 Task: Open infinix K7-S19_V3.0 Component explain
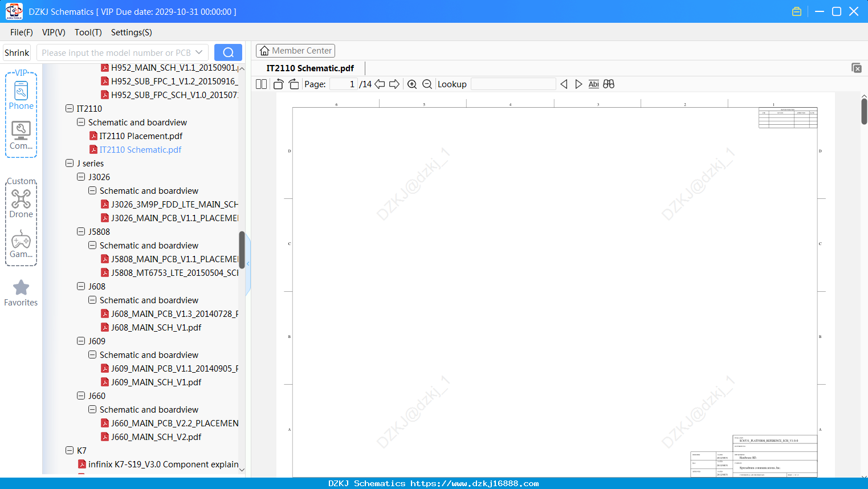point(158,464)
